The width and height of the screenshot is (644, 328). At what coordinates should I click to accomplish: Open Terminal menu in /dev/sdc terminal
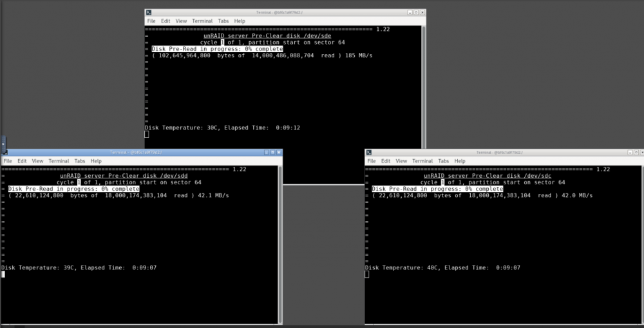click(422, 161)
